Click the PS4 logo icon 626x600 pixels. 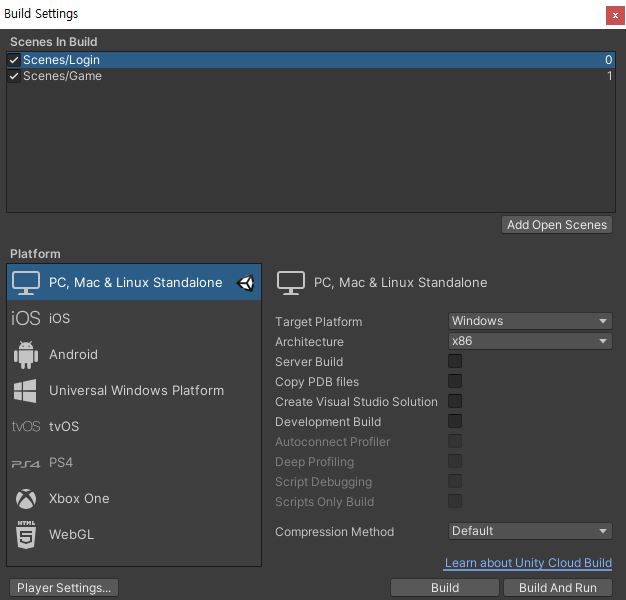[26, 463]
